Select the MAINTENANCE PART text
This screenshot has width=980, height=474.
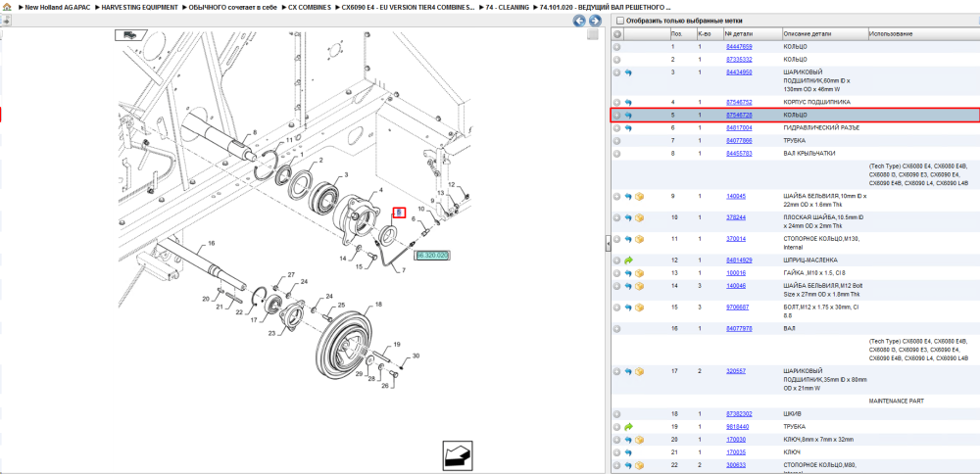click(x=897, y=401)
